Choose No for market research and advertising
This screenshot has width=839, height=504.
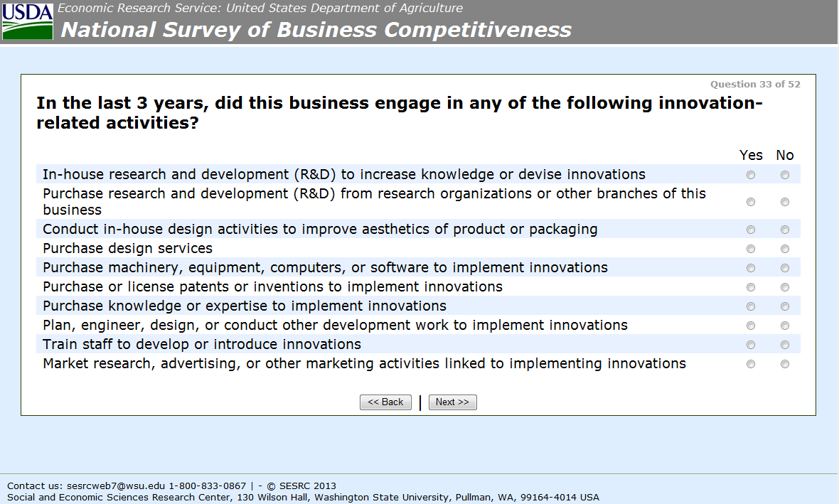pyautogui.click(x=785, y=364)
